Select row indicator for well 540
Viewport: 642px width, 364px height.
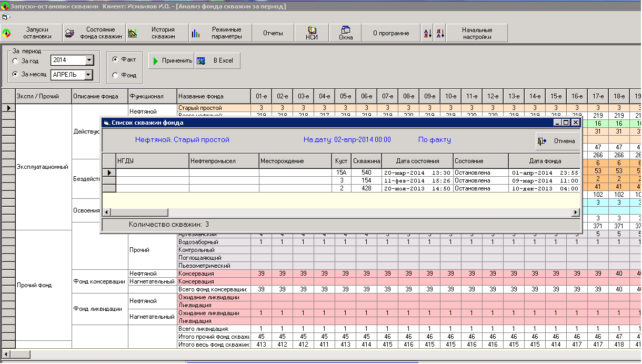point(109,173)
